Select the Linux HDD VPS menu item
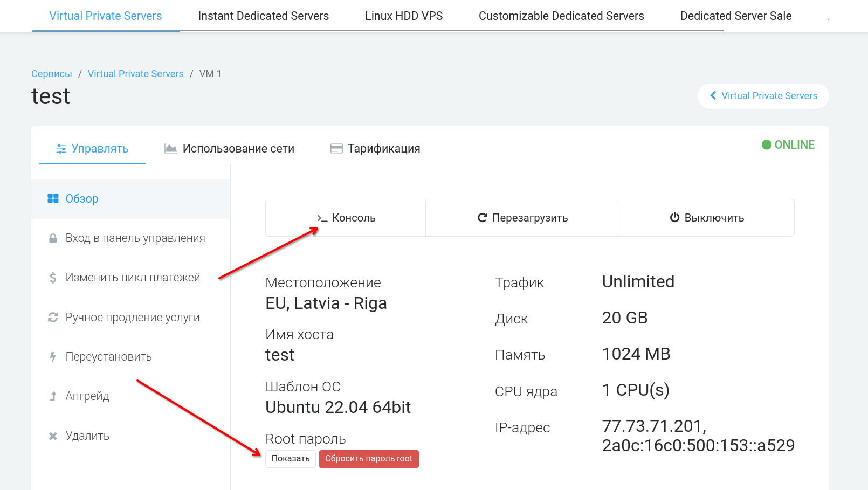This screenshot has width=868, height=490. 404,16
